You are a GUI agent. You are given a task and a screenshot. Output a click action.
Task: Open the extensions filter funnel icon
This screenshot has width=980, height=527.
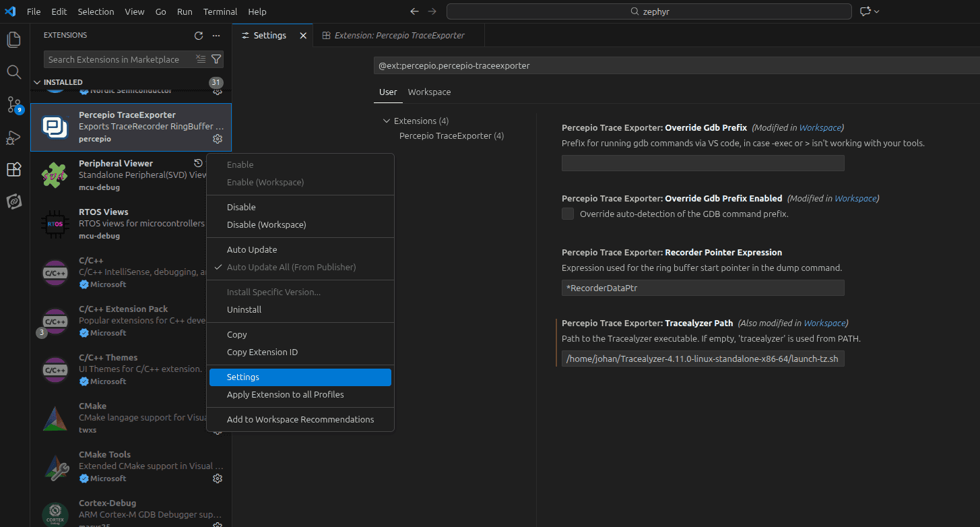coord(216,59)
